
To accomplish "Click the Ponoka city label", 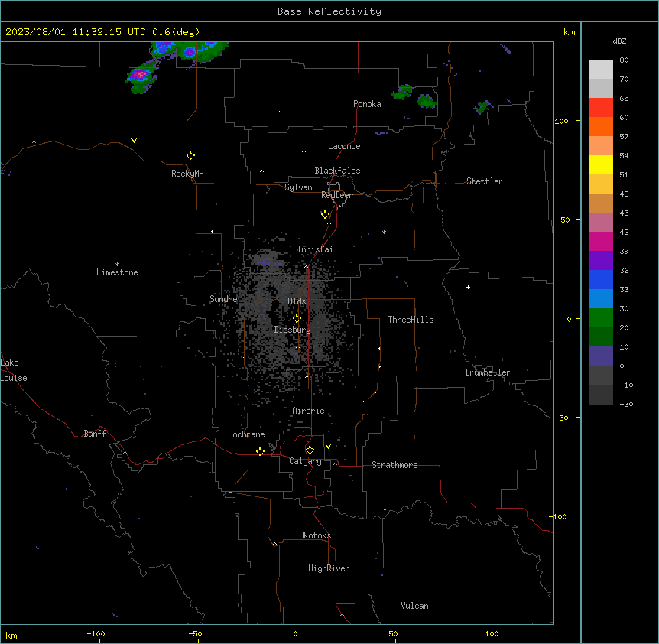I will 367,104.
